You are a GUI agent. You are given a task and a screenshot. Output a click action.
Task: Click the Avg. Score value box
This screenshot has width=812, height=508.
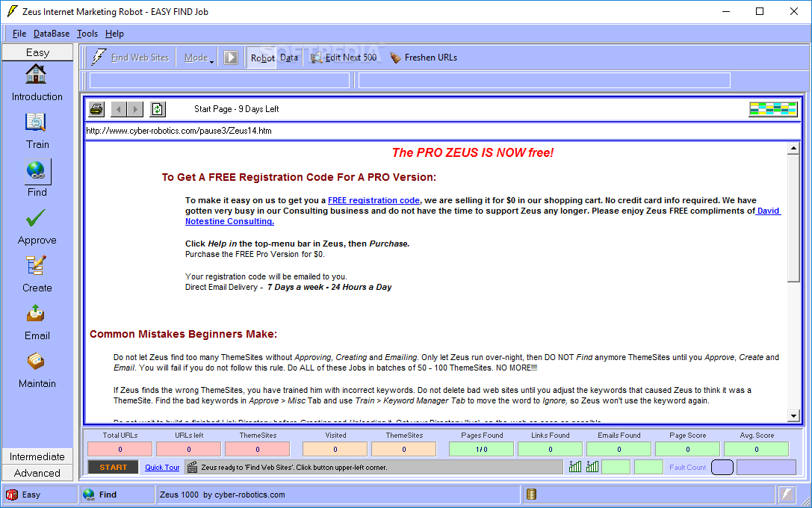757,449
